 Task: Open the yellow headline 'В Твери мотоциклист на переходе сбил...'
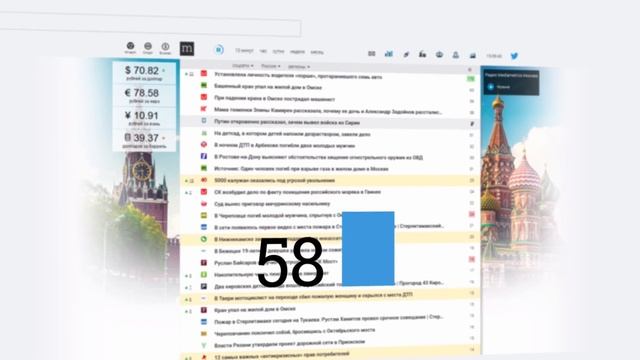click(313, 297)
